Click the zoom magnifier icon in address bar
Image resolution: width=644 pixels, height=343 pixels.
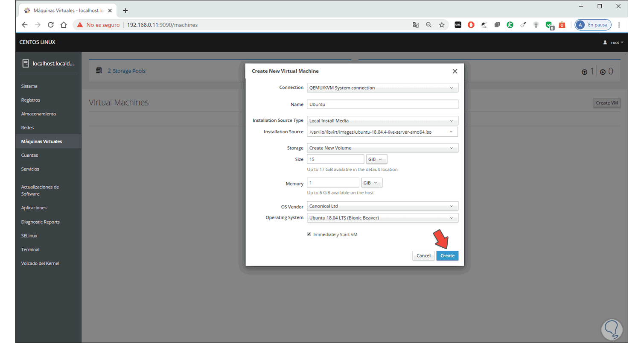click(429, 25)
